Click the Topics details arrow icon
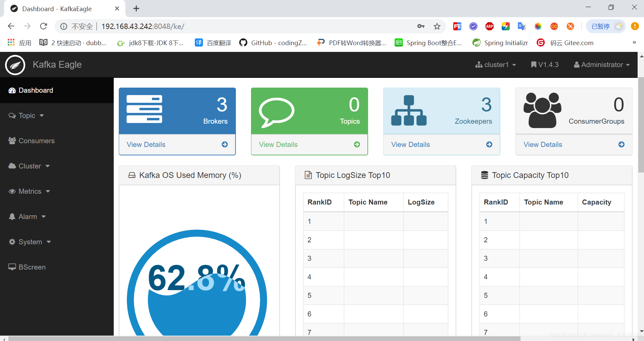644x341 pixels. click(x=357, y=145)
